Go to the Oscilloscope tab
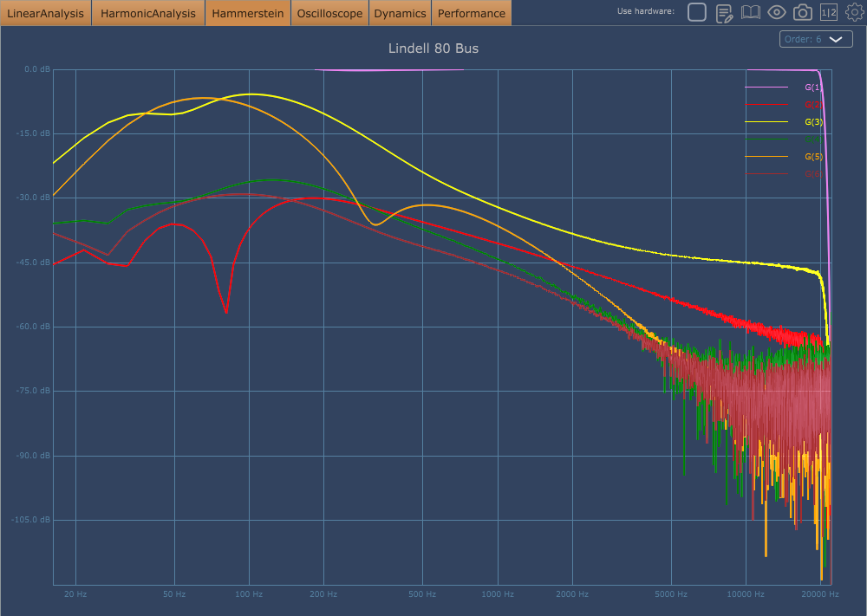867x616 pixels. coord(329,13)
